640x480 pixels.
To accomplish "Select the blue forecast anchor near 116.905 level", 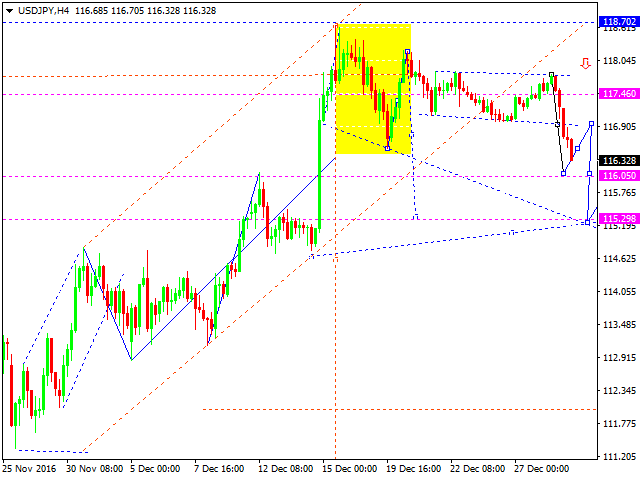I will pyautogui.click(x=591, y=123).
